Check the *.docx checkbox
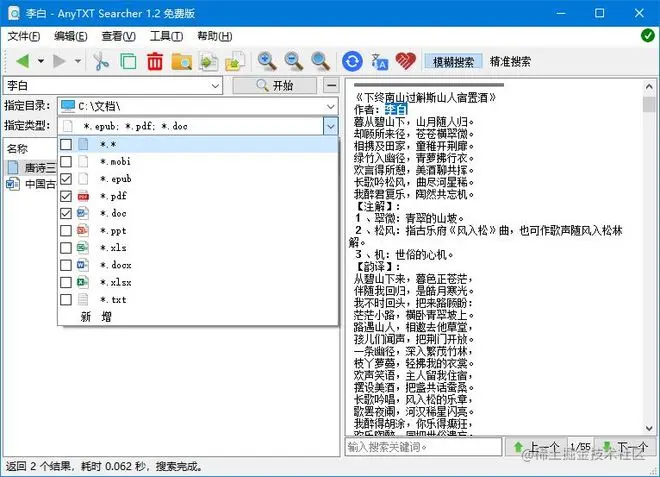Image resolution: width=660 pixels, height=477 pixels. tap(66, 265)
